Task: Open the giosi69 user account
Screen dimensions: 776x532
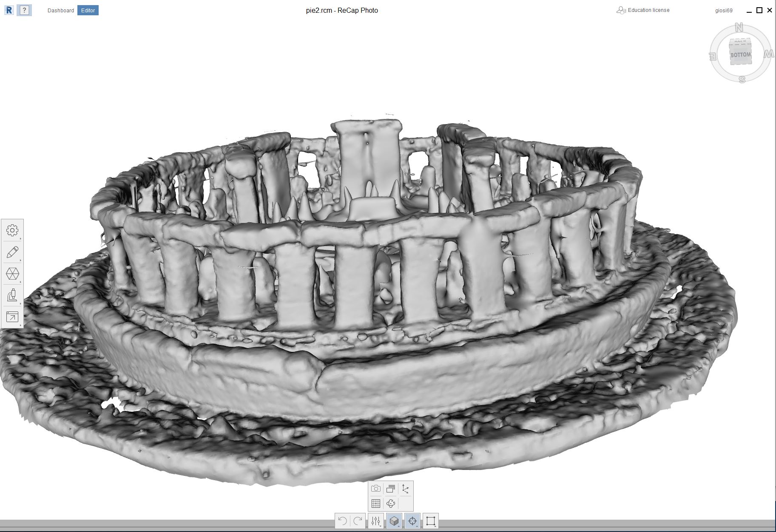Action: [724, 11]
